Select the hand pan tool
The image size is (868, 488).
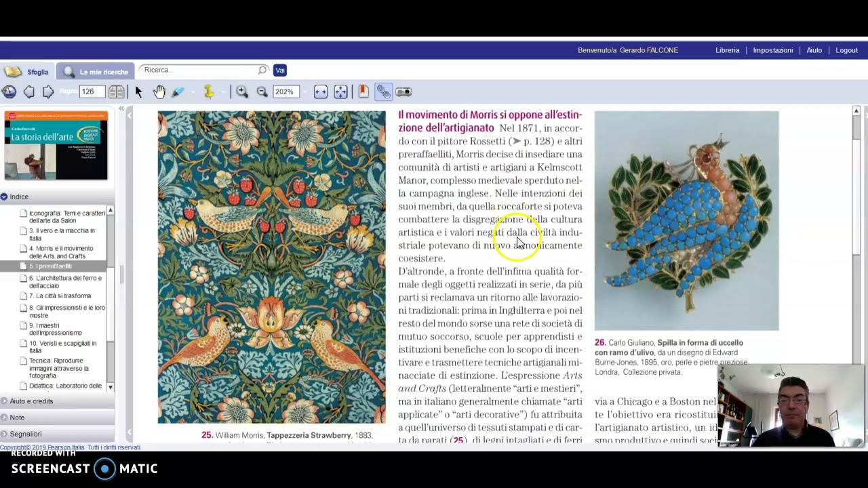point(159,91)
